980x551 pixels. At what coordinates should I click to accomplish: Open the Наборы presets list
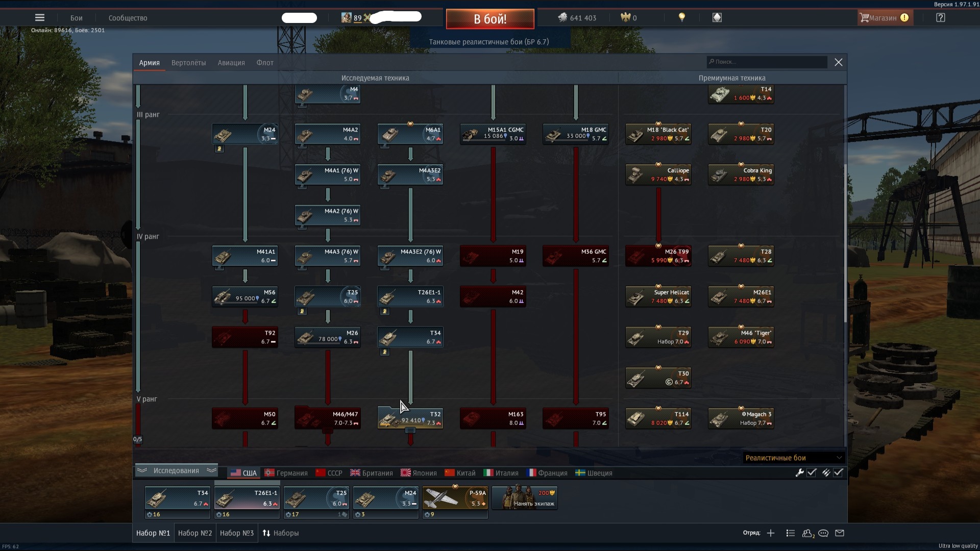pos(281,533)
